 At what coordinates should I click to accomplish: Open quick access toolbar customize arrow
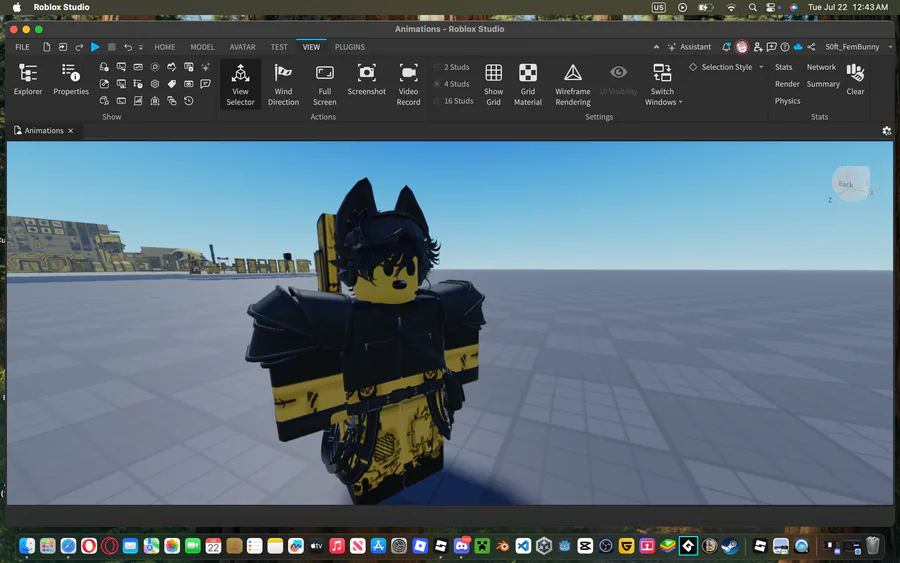pyautogui.click(x=141, y=47)
